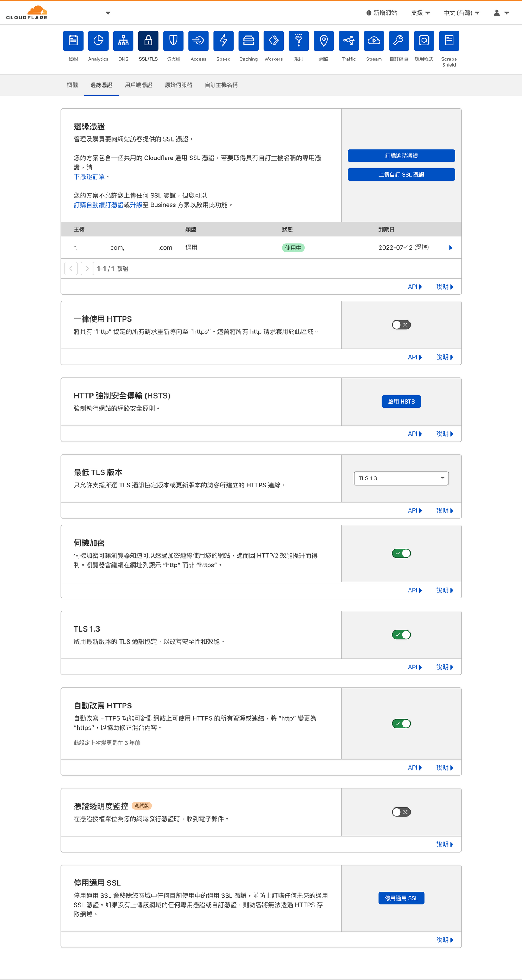Screen dimensions: 522x980
Task: Click the 2022-07-12 expiry date
Action: pyautogui.click(x=395, y=248)
